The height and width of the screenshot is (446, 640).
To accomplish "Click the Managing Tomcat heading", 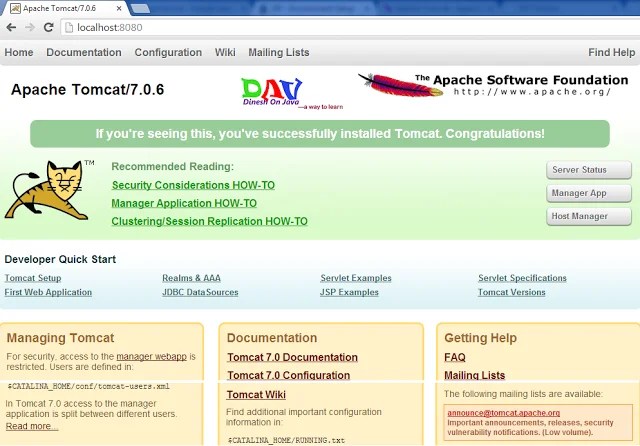I will click(60, 338).
